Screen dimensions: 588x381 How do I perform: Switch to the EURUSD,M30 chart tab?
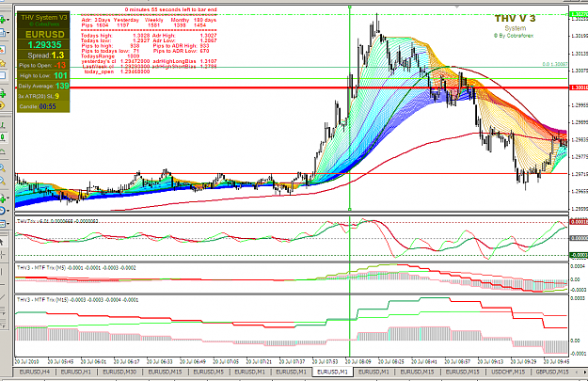[119, 372]
